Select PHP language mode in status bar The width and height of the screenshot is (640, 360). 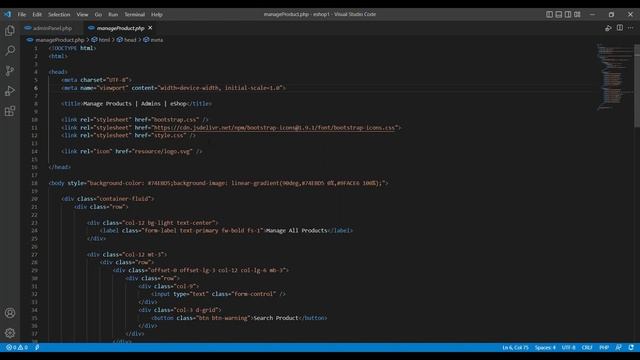tap(604, 347)
